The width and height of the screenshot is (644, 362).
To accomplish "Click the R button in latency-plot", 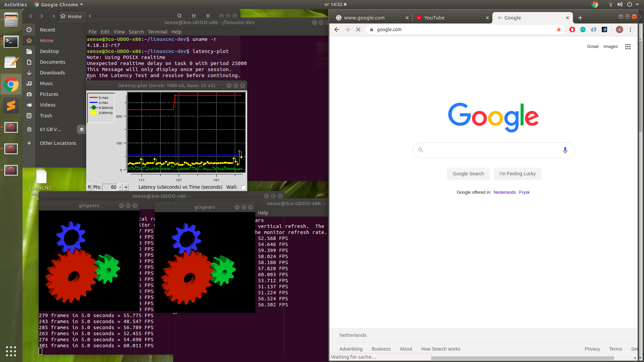I will (89, 187).
